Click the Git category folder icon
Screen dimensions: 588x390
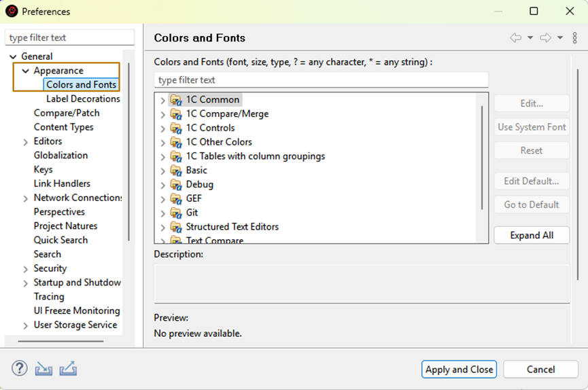tap(176, 213)
